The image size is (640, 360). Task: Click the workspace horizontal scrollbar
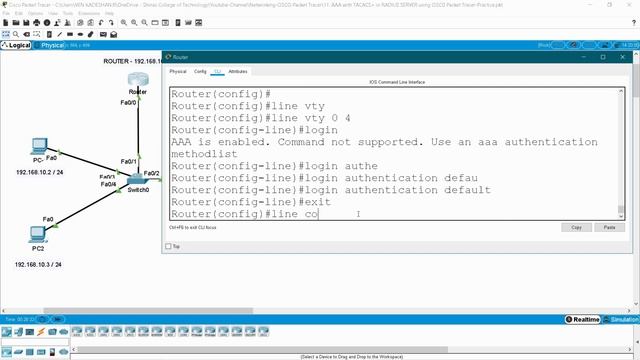148,311
